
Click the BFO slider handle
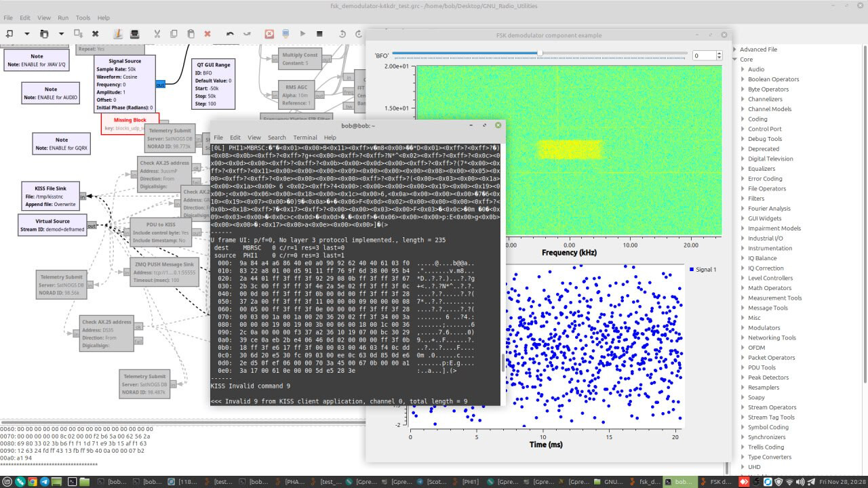540,54
